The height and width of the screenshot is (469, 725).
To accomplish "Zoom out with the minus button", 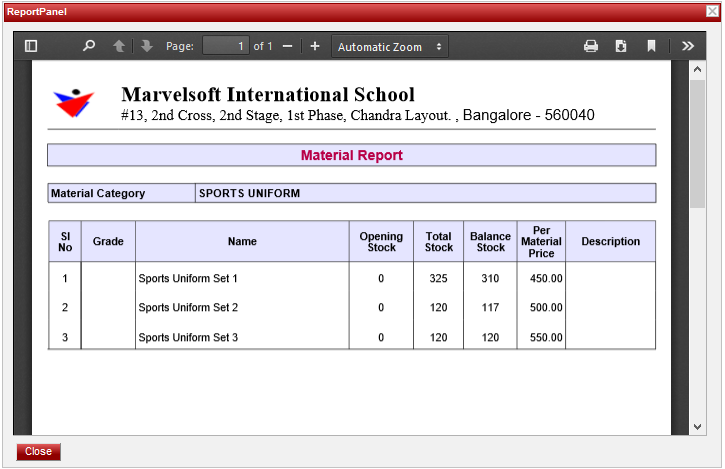I will (x=288, y=46).
